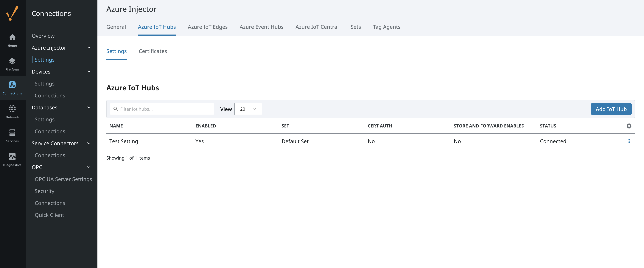644x268 pixels.
Task: Switch to the Certificates sub-tab
Action: point(153,51)
